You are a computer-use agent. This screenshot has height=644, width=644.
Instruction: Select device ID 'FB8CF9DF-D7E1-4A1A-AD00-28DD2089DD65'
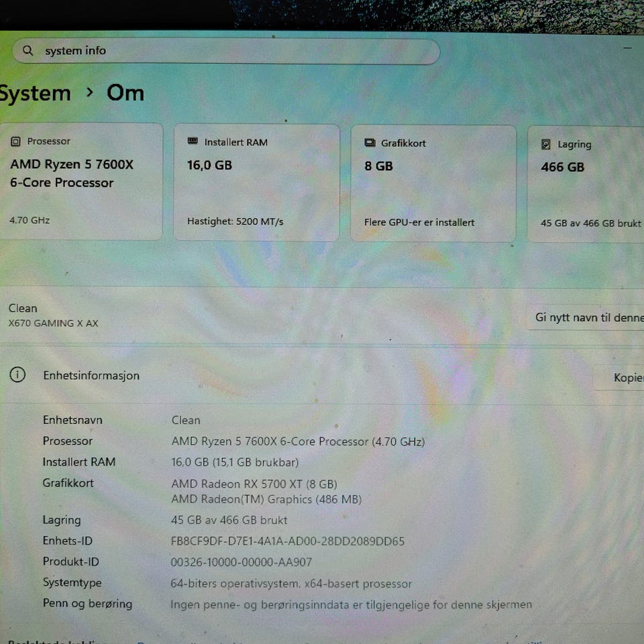288,541
